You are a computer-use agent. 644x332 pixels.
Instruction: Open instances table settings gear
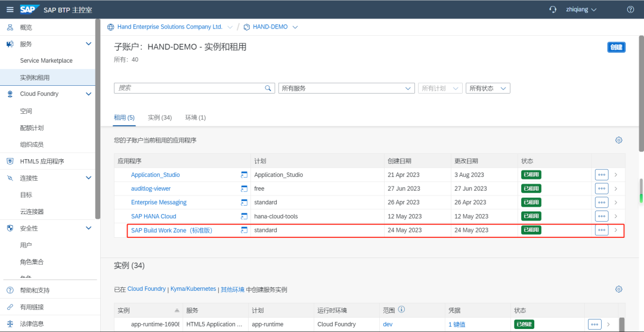(618, 289)
